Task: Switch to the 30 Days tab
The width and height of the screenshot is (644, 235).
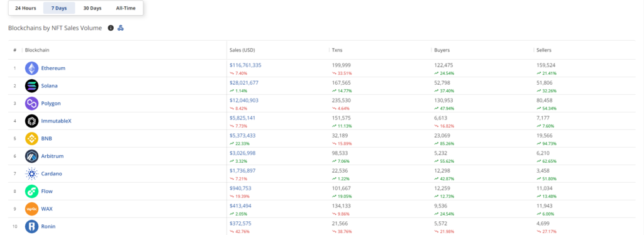Action: coord(92,8)
